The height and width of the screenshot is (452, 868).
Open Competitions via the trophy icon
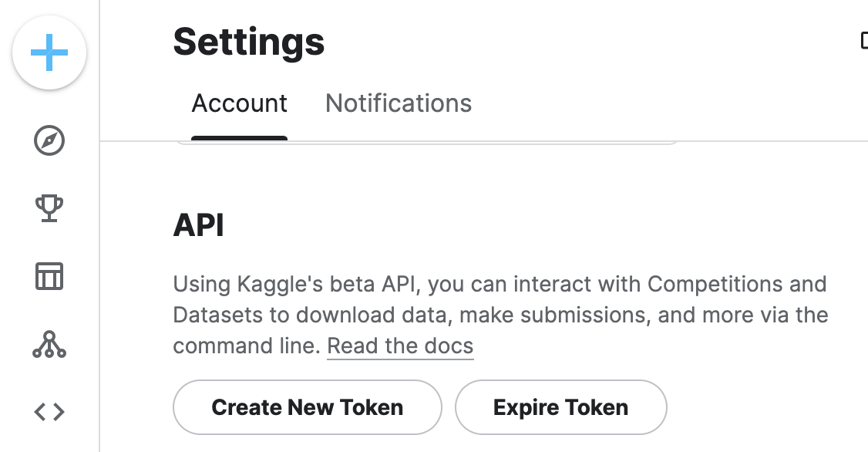(x=49, y=207)
